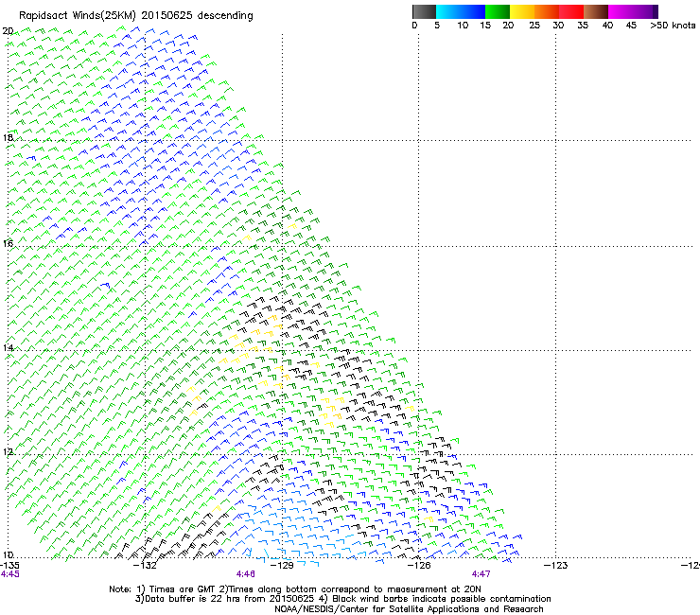Click the latitude label '16'

tap(8, 243)
